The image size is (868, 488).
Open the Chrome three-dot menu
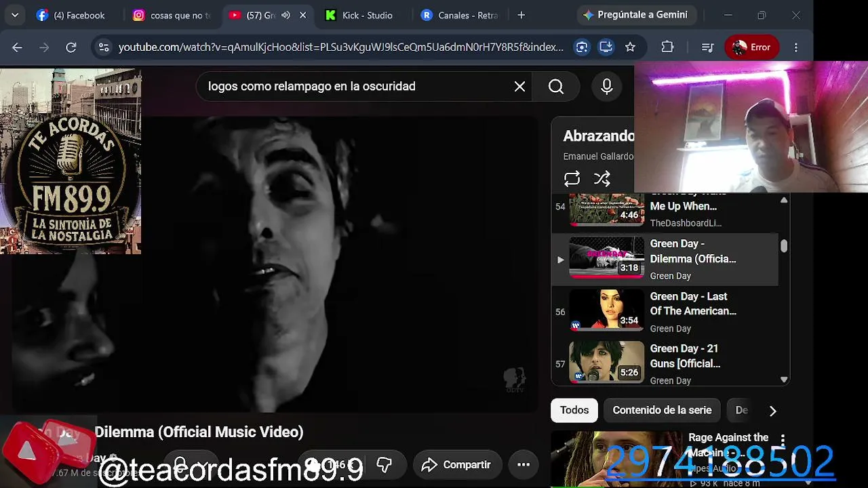796,47
